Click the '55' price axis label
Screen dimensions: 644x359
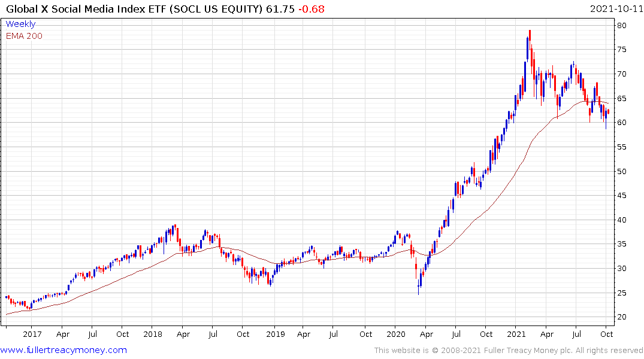coord(621,147)
